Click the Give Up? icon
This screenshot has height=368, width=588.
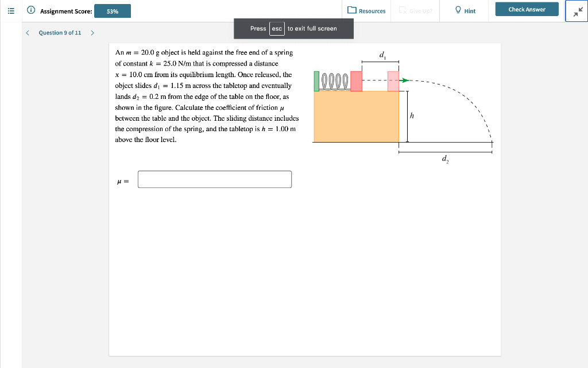coord(402,10)
